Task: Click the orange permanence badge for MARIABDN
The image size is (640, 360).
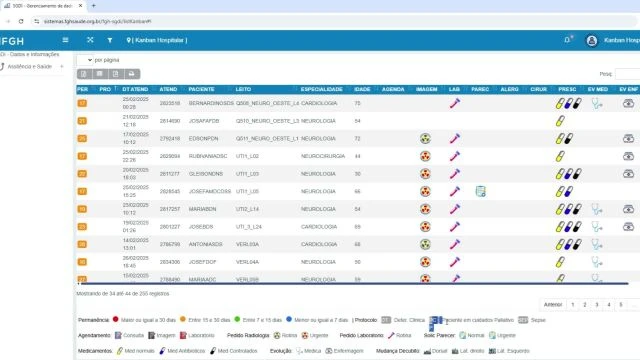Action: (x=82, y=209)
